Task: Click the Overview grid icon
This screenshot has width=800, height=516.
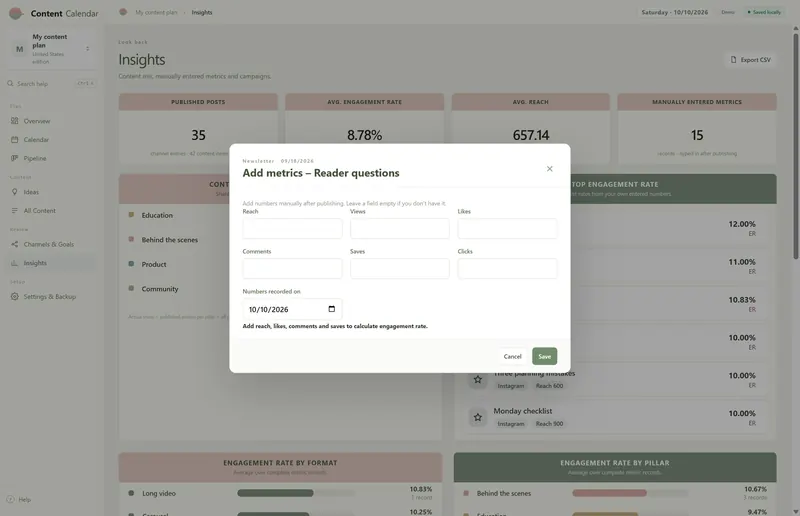Action: (x=14, y=121)
